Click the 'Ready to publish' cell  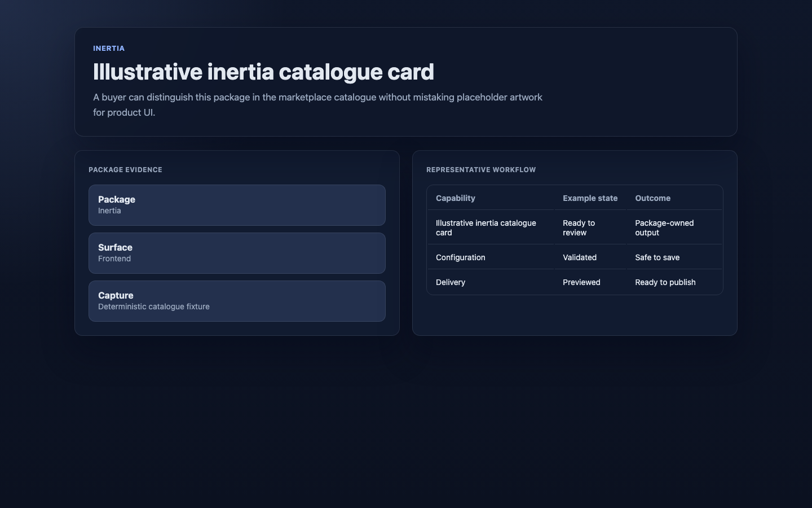(x=674, y=282)
